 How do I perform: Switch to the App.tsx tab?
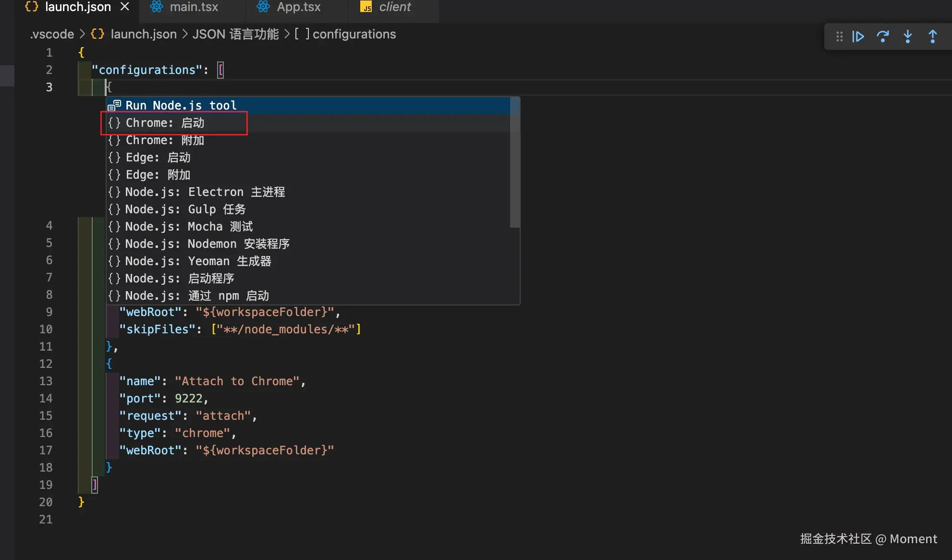298,7
